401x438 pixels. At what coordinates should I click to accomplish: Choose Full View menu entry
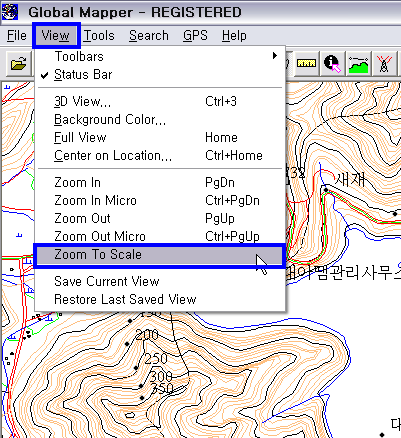coord(160,137)
